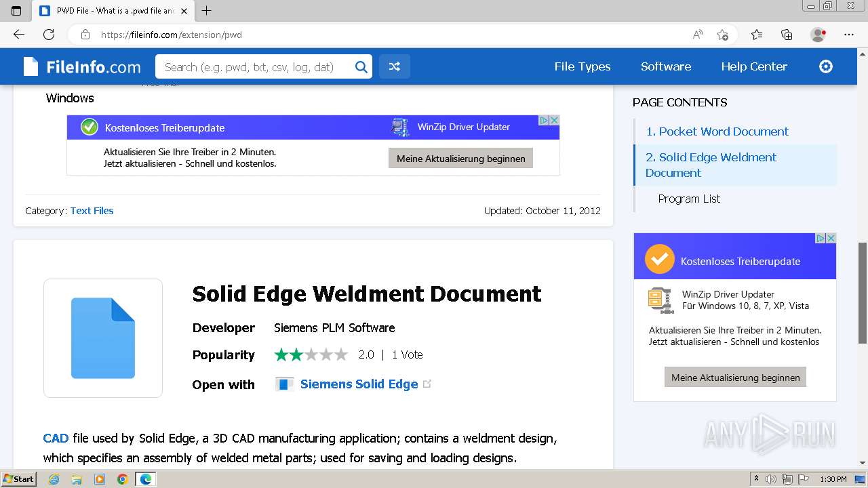The width and height of the screenshot is (868, 488).
Task: Add this page to favorites
Action: [723, 35]
